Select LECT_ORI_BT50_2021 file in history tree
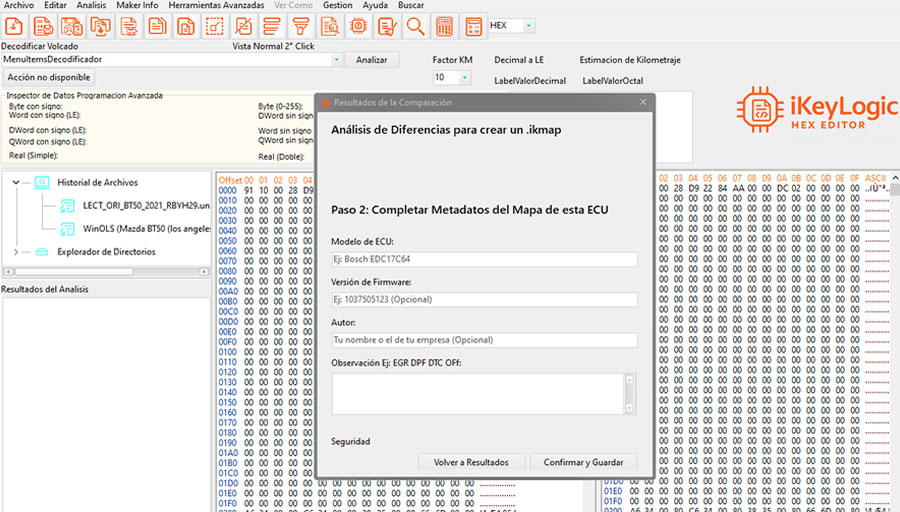Viewport: 900px width, 512px height. click(146, 205)
